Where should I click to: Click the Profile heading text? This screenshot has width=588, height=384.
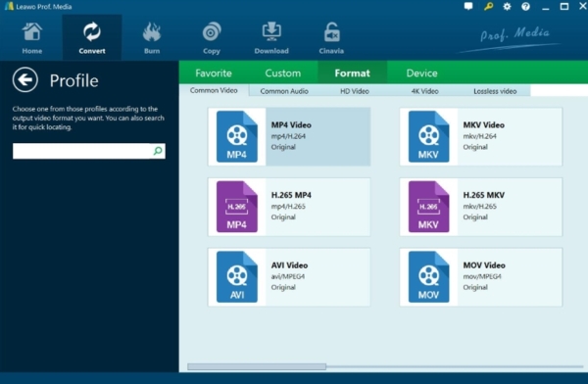coord(74,80)
